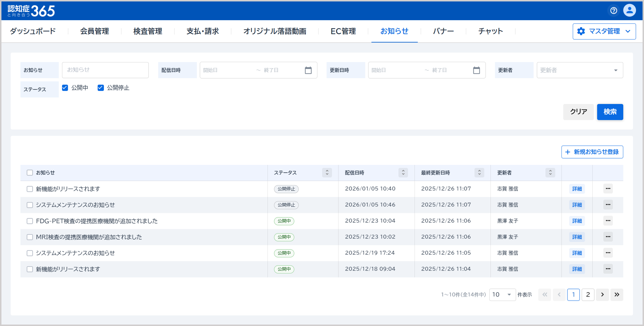Sort table by 最終更新日時 column arrows
The width and height of the screenshot is (644, 326).
(479, 173)
